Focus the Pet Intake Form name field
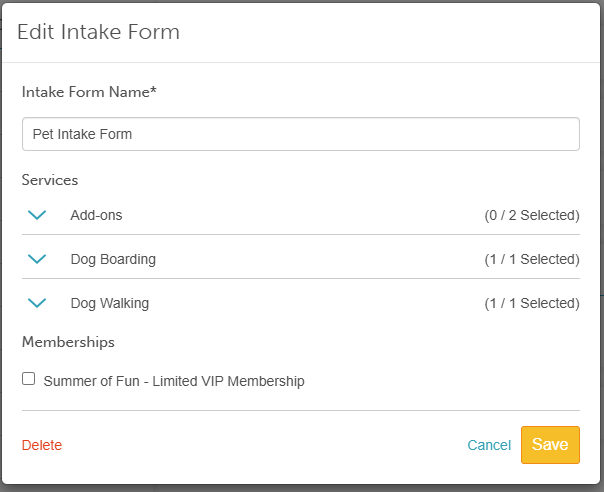Screen dimensions: 604x492 [x=300, y=134]
